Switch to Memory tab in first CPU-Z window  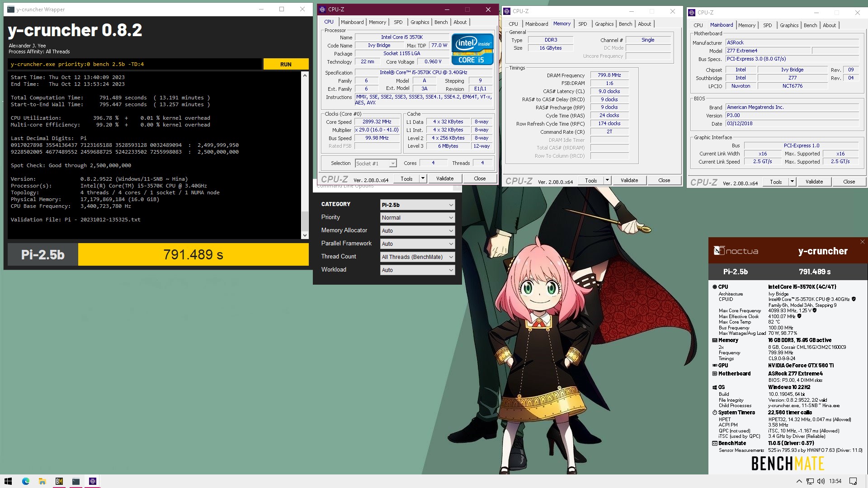[377, 22]
